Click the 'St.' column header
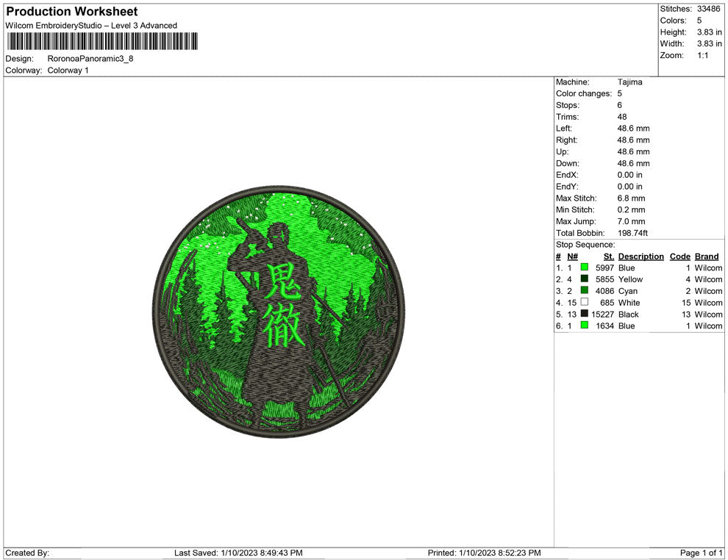728x560 pixels. pyautogui.click(x=609, y=256)
